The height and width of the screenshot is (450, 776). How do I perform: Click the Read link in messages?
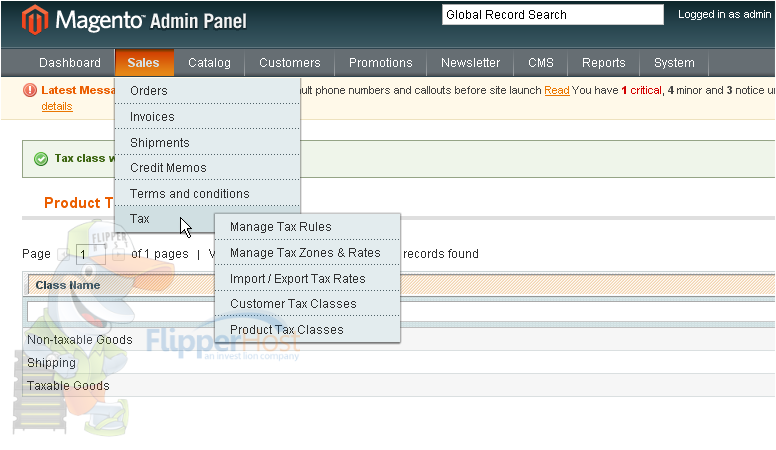557,90
